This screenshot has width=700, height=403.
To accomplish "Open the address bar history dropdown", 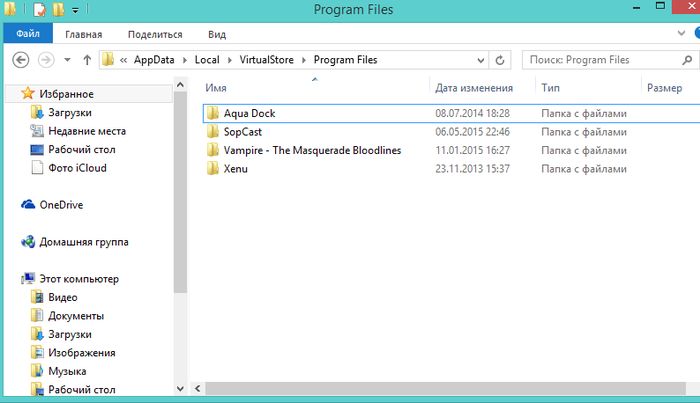I will [x=479, y=60].
